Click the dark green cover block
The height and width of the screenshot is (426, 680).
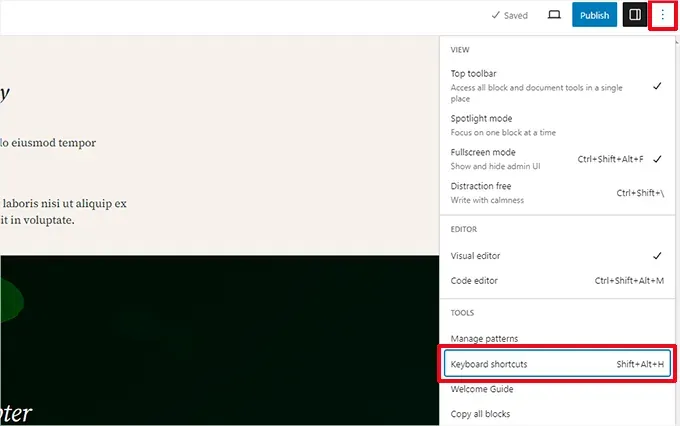click(220, 330)
